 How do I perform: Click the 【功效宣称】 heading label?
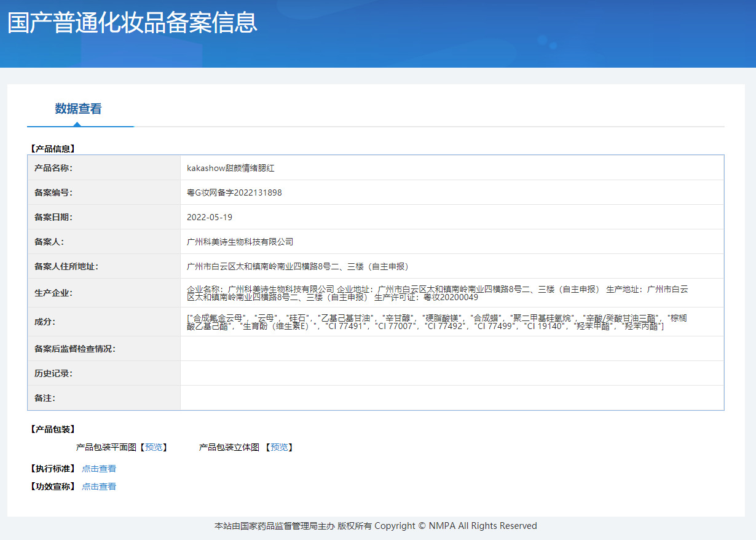coord(52,486)
